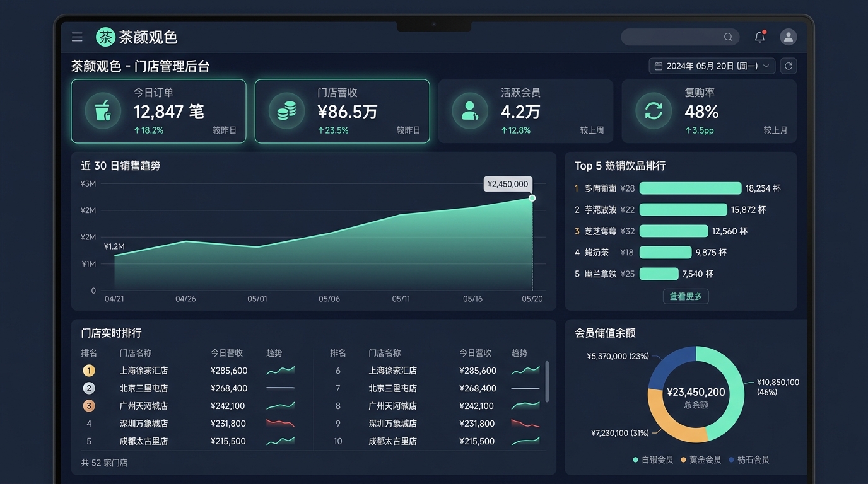Click the ↑23.5% change on 门店营收
The width and height of the screenshot is (868, 484).
(x=332, y=130)
